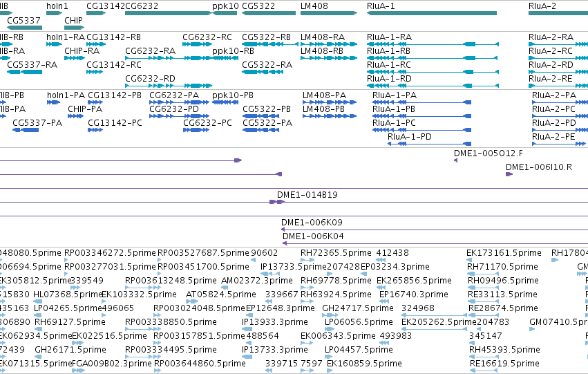Select the CG6232 gene bar
This screenshot has width=588, height=374.
(x=169, y=13)
